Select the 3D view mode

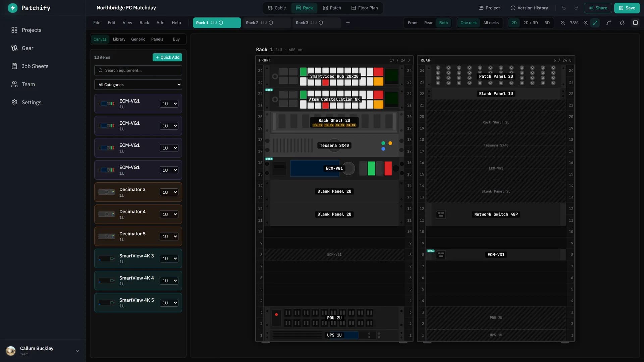pyautogui.click(x=547, y=23)
